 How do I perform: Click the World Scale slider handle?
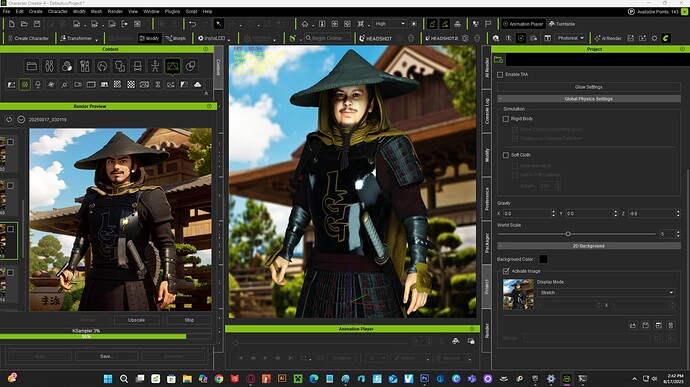[x=568, y=234]
